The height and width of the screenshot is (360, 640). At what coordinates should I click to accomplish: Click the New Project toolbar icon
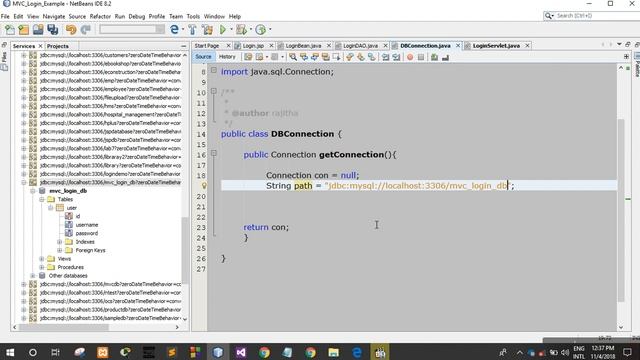24,29
